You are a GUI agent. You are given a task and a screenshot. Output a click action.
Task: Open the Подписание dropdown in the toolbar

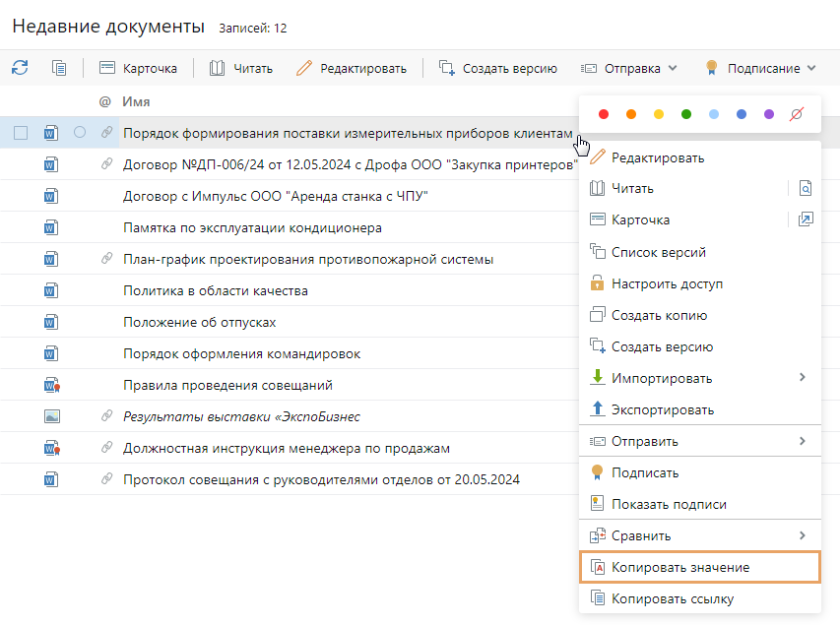coord(763,68)
